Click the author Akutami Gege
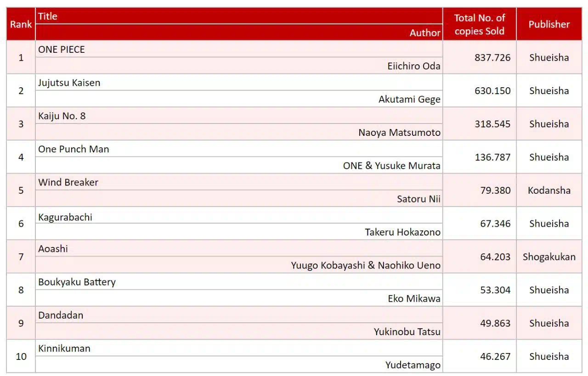This screenshot has width=588, height=376. pyautogui.click(x=409, y=99)
